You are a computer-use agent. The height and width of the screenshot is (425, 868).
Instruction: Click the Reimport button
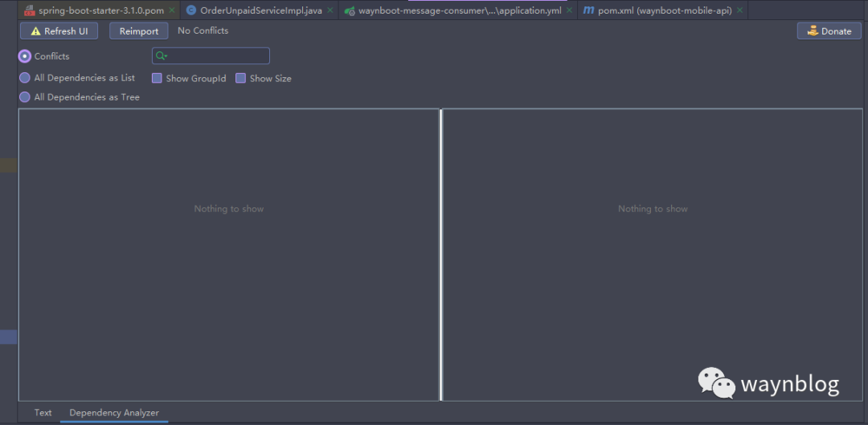tap(139, 31)
